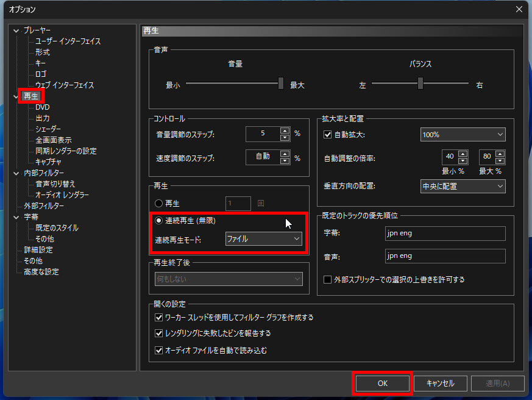Increase the 音量調節のステップ value with up arrow

(x=284, y=130)
